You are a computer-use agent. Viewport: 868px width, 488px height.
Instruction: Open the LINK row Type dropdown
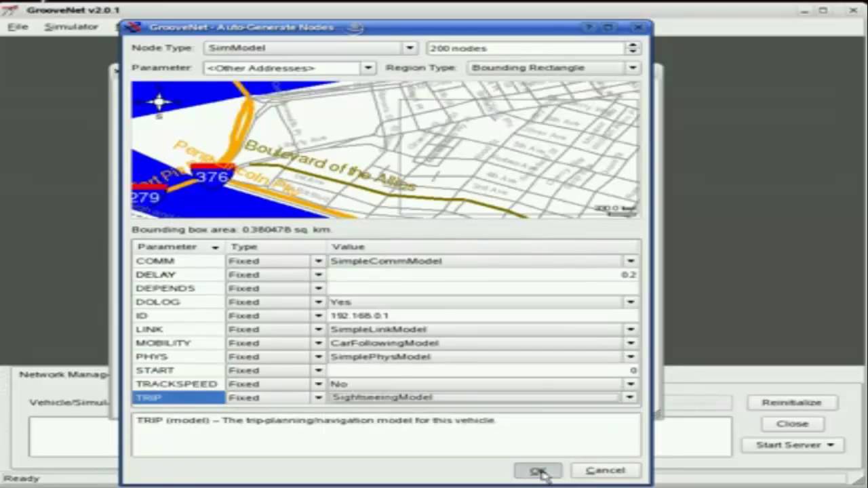(318, 329)
